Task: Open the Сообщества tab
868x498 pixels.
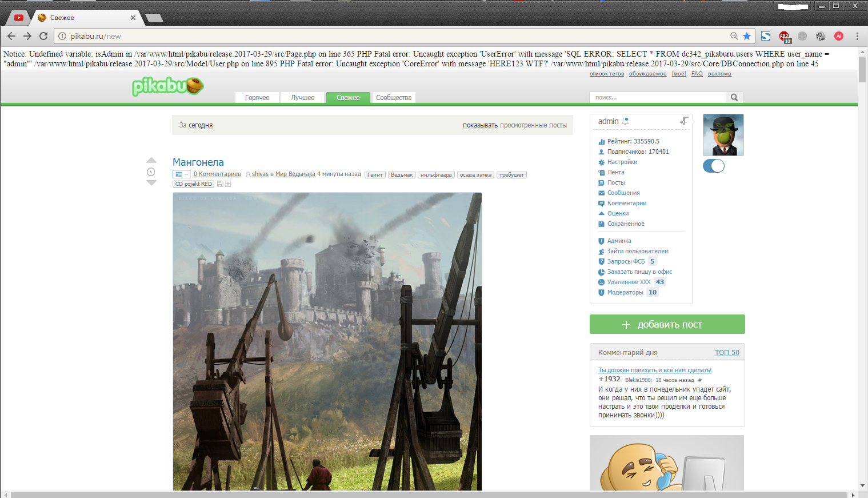Action: pyautogui.click(x=394, y=98)
